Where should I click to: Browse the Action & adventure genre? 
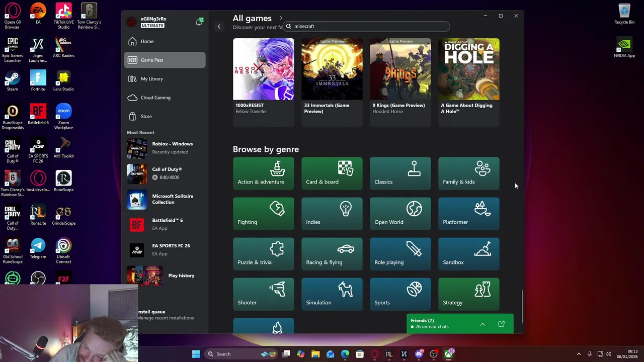click(263, 173)
